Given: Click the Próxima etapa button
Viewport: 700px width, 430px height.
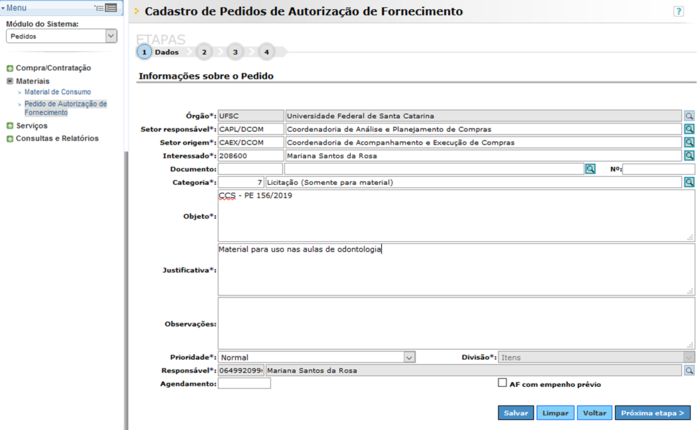Looking at the screenshot, I should [652, 412].
